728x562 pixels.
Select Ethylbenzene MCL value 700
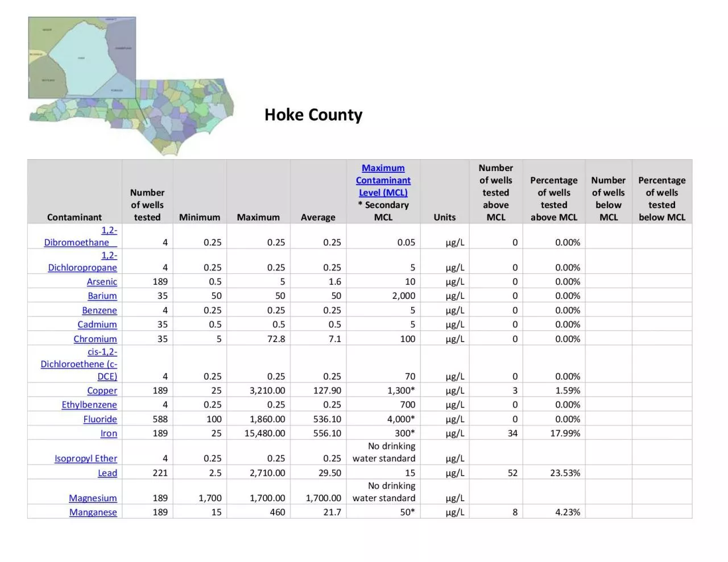pos(408,405)
